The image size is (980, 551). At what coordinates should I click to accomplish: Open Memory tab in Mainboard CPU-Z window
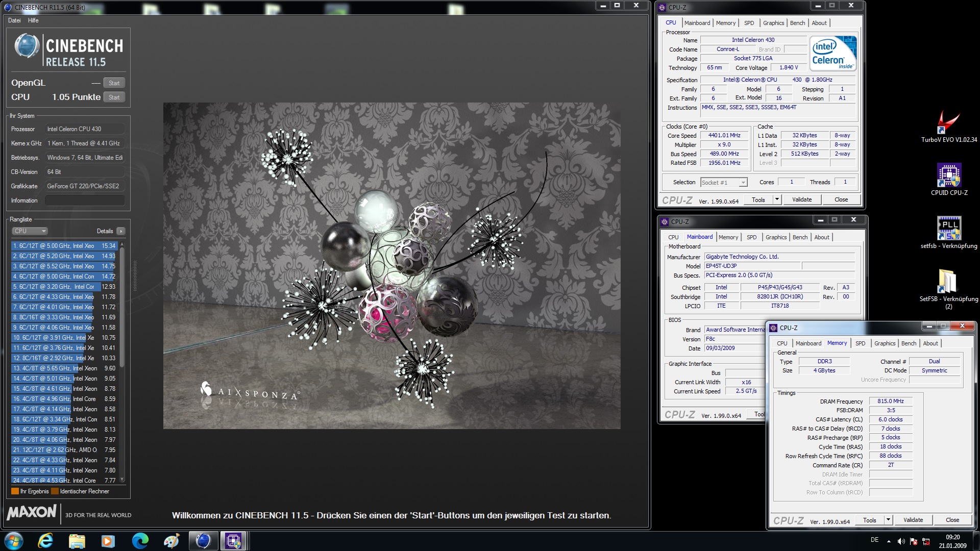(x=728, y=237)
